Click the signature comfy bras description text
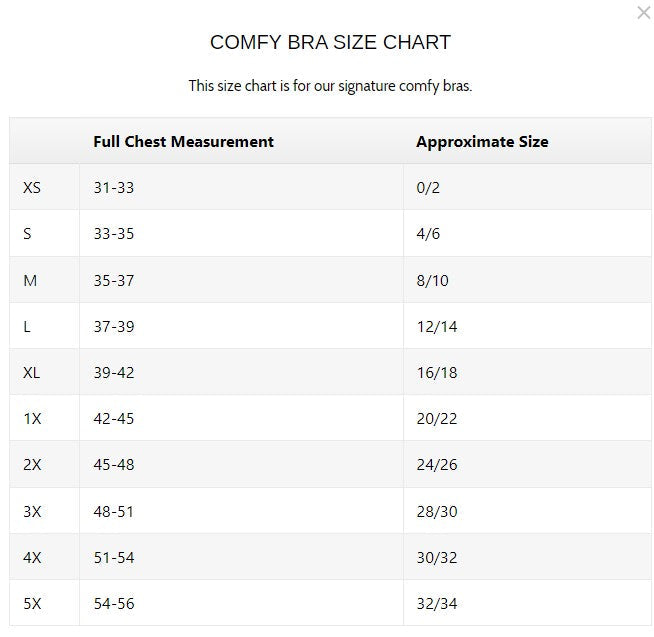The width and height of the screenshot is (654, 637). click(x=330, y=86)
